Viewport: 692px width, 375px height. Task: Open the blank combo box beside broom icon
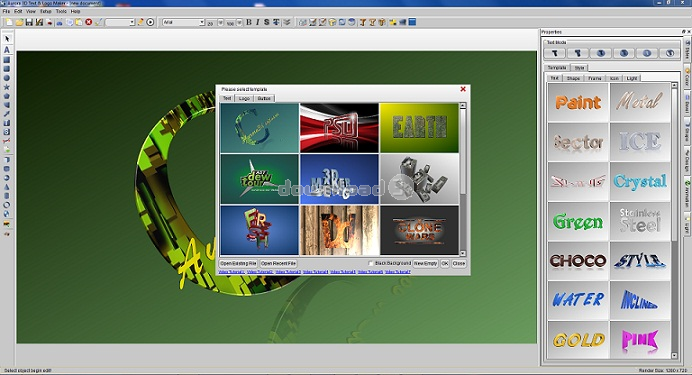[x=120, y=22]
